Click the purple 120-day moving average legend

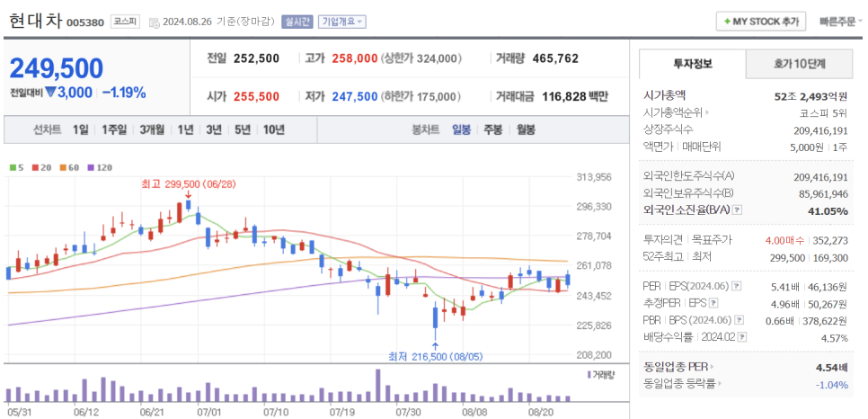tap(99, 167)
